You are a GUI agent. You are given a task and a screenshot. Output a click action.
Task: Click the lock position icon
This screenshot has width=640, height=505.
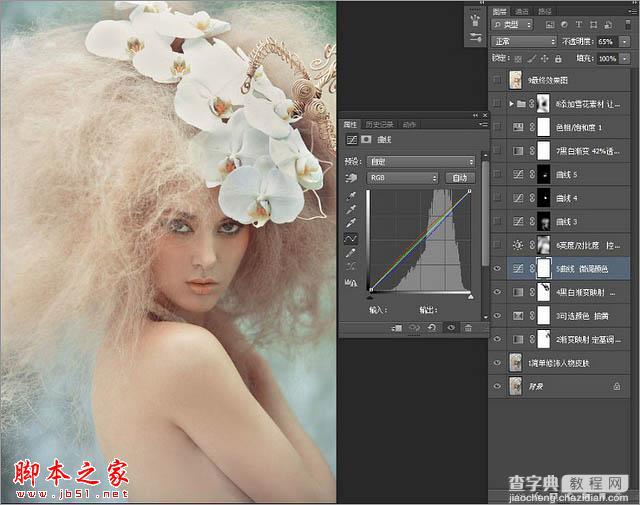(544, 59)
